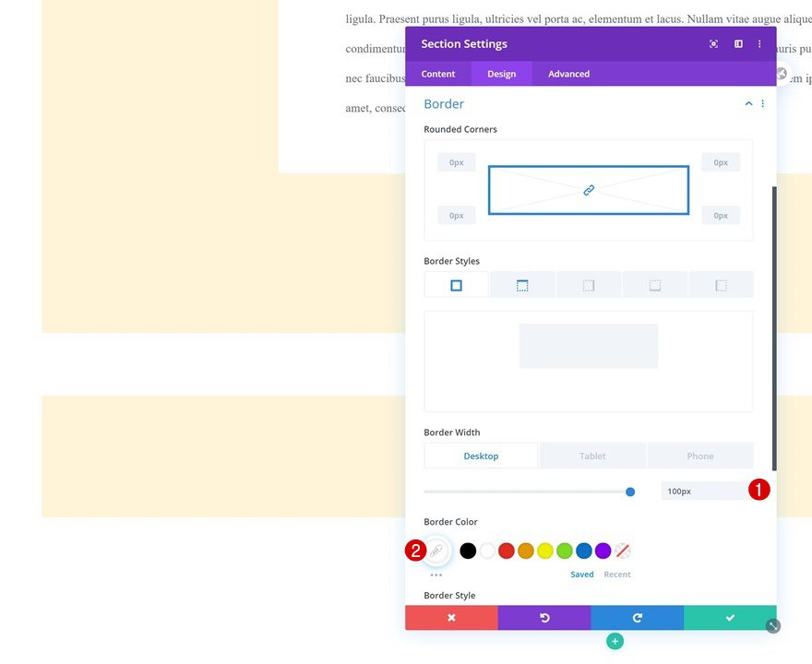Screen dimensions: 812x664
Task: Switch to the Advanced tab
Action: tap(568, 74)
